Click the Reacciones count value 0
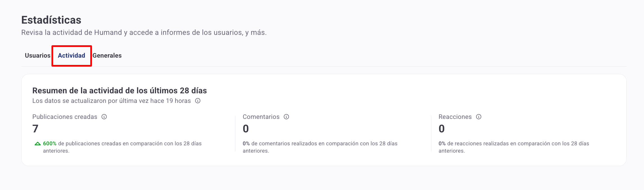The image size is (644, 190). tap(442, 129)
